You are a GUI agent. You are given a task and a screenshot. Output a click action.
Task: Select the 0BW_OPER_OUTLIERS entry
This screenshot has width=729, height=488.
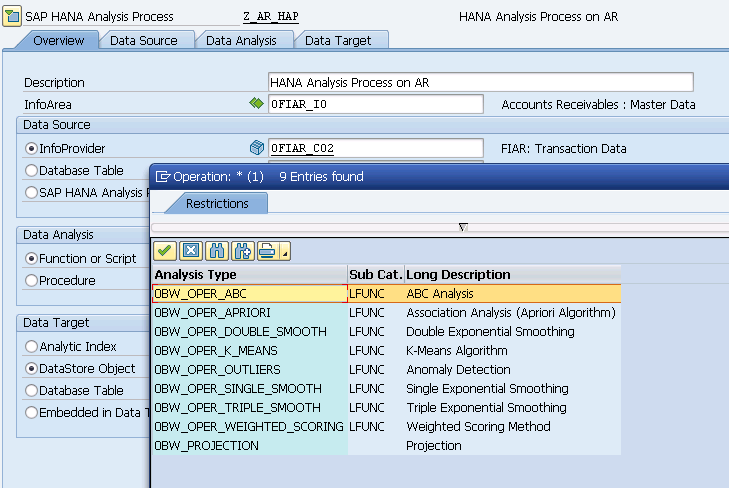point(250,370)
